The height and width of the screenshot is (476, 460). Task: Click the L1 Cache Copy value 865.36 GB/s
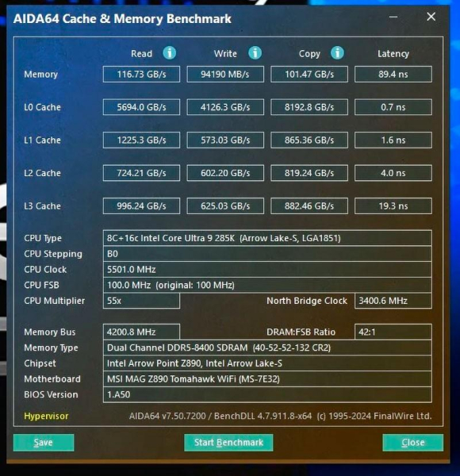pos(309,140)
